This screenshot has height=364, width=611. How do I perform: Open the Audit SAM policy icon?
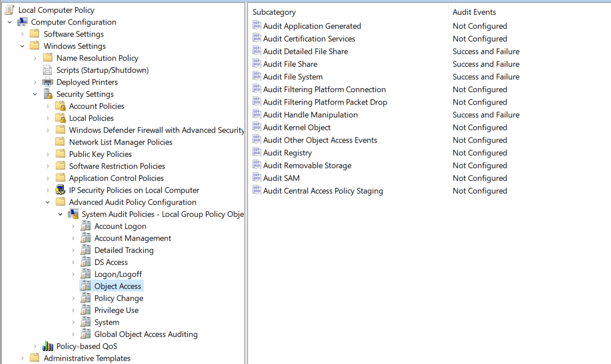coord(257,178)
